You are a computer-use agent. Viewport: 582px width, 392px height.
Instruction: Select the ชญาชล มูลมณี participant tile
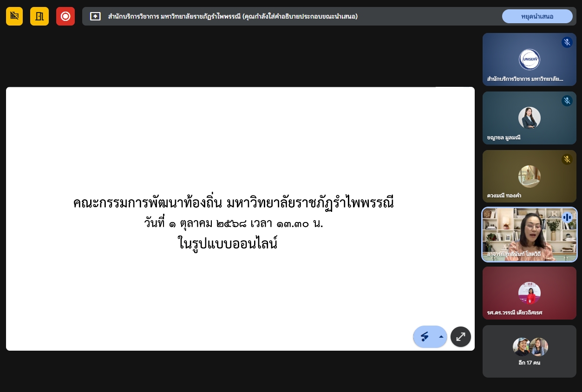point(529,118)
